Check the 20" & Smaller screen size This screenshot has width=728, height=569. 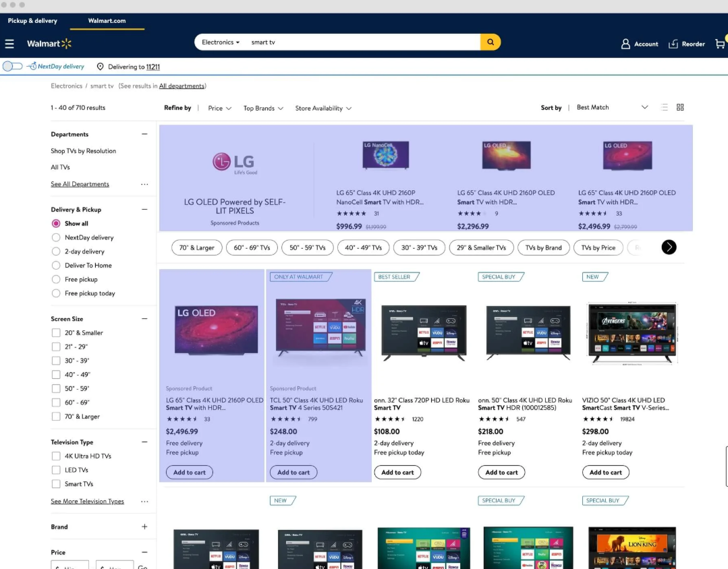56,333
